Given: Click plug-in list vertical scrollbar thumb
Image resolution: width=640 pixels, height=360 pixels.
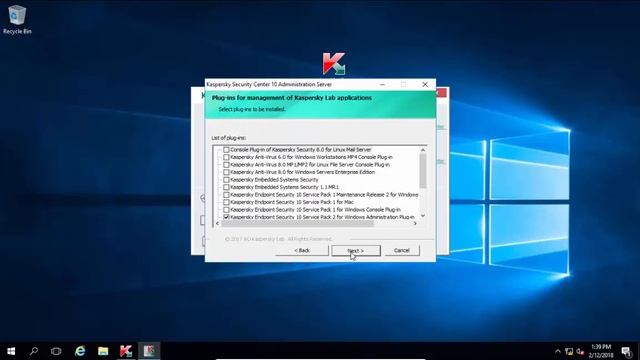Looking at the screenshot, I should click(x=423, y=171).
